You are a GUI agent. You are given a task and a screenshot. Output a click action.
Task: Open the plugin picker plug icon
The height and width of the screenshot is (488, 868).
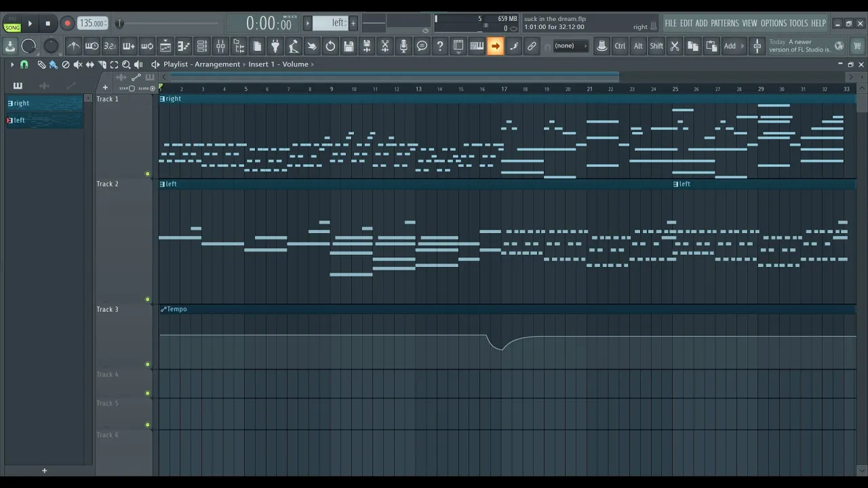pyautogui.click(x=275, y=46)
